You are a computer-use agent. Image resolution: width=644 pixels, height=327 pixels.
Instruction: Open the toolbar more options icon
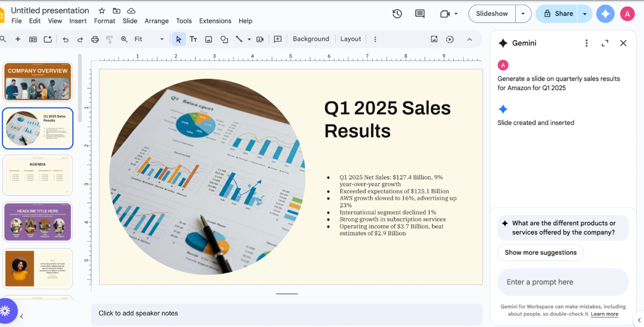click(375, 39)
